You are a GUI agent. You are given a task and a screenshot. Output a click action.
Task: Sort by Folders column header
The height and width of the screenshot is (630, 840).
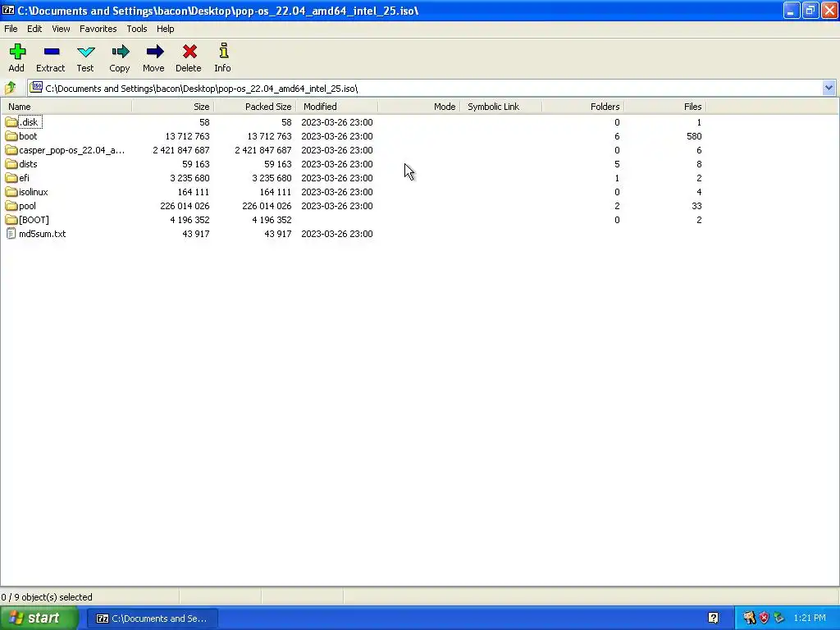pyautogui.click(x=583, y=107)
